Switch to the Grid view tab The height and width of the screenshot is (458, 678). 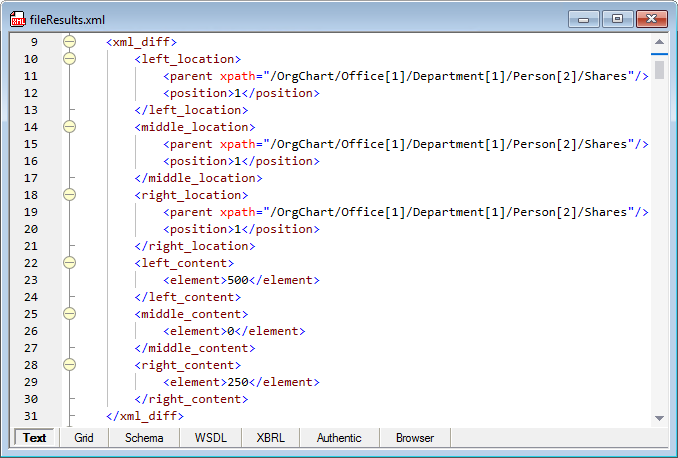84,438
